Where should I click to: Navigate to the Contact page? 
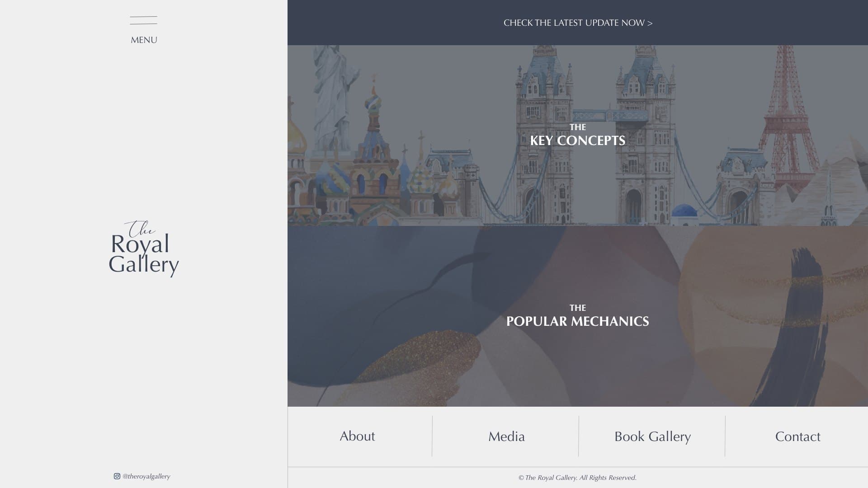tap(798, 436)
